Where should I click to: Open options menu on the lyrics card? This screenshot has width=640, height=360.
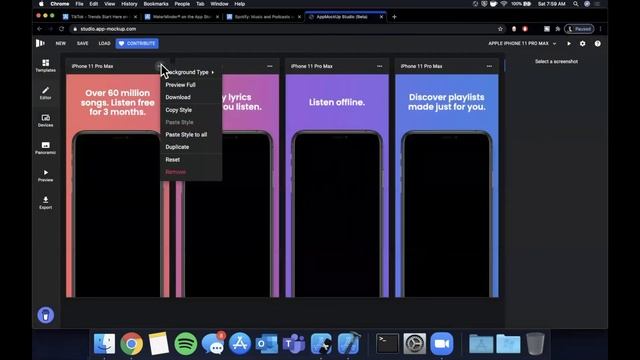click(270, 66)
